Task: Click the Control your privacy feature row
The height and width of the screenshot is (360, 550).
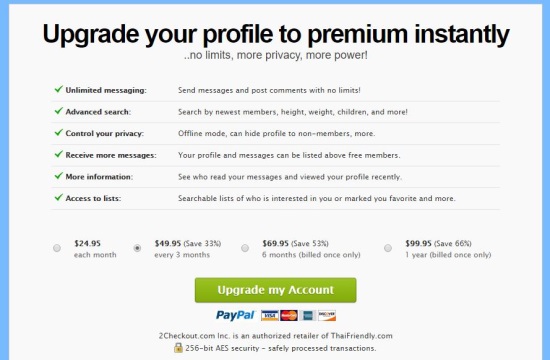Action: coord(275,133)
